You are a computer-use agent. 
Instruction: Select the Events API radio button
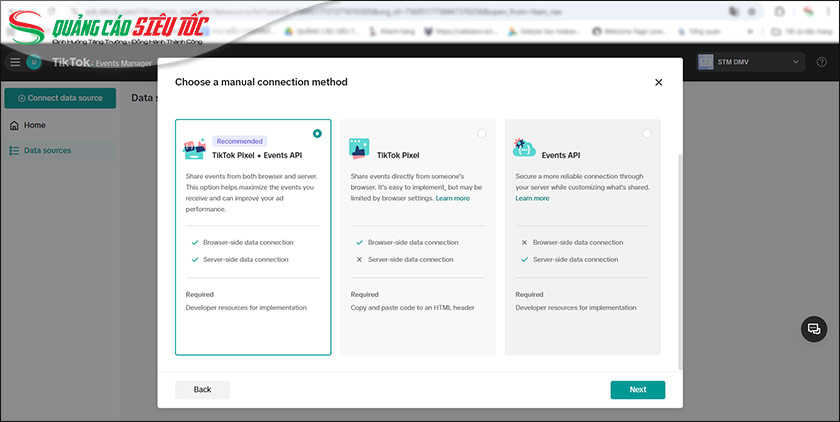coord(647,133)
